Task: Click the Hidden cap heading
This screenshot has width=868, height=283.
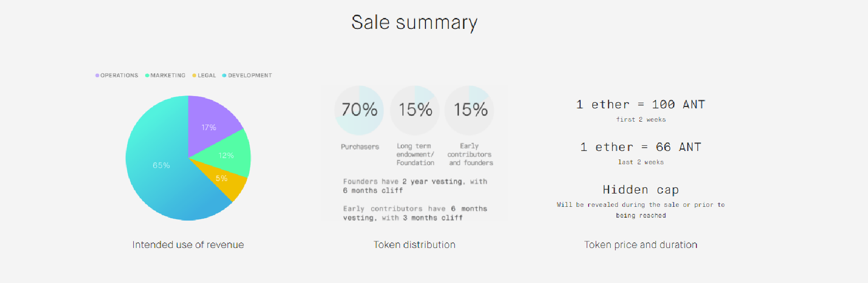Action: [x=641, y=190]
